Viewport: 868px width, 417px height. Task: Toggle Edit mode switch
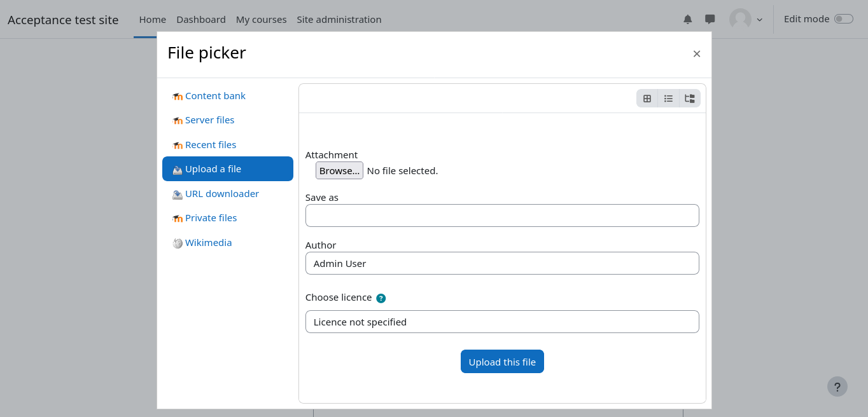(x=843, y=19)
